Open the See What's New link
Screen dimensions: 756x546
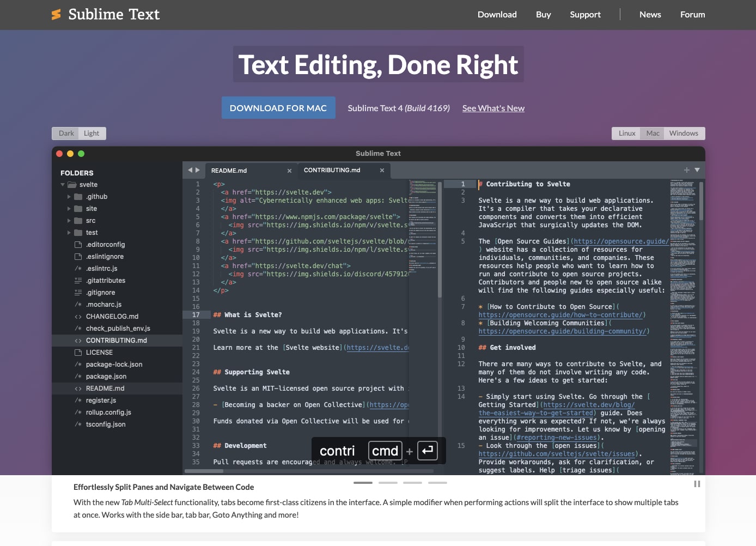pos(493,108)
